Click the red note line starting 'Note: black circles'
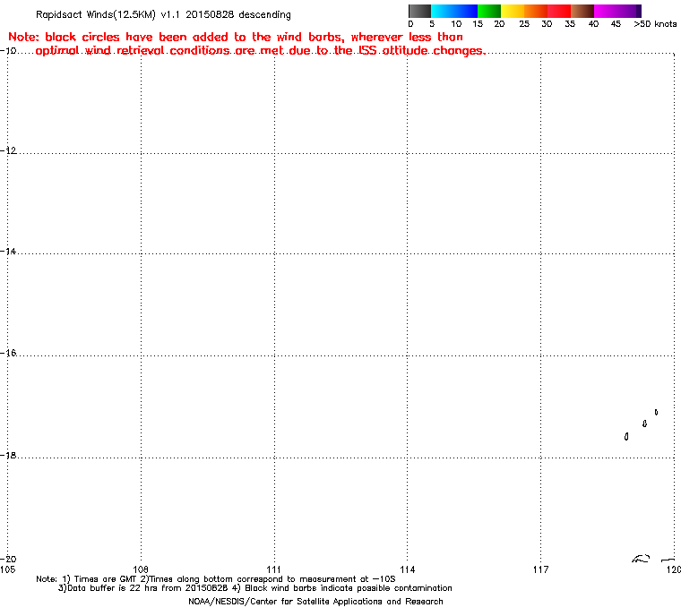 [x=236, y=37]
